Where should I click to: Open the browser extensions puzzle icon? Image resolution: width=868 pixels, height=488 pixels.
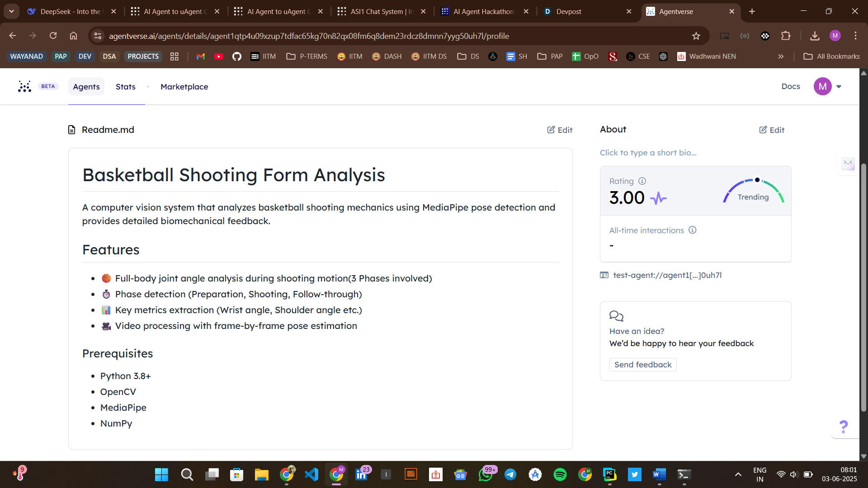coord(786,36)
